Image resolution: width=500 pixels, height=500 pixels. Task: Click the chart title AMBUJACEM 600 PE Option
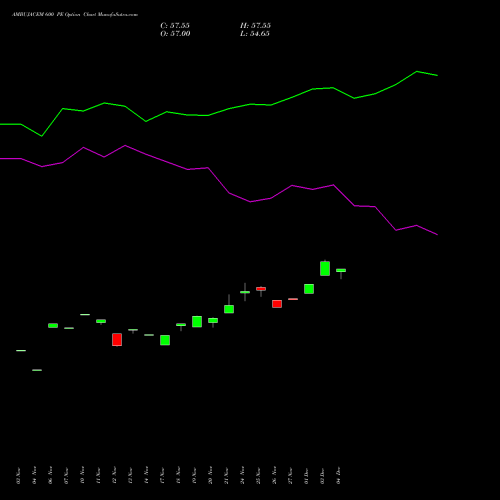pyautogui.click(x=45, y=15)
